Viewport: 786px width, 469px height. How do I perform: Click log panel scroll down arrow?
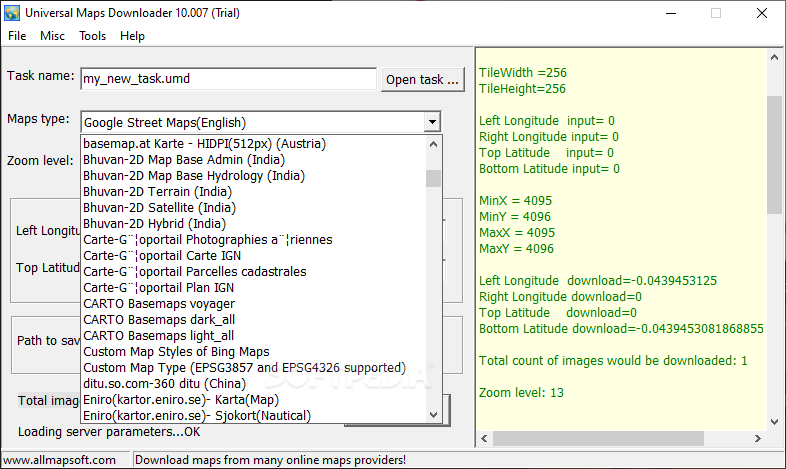click(774, 422)
